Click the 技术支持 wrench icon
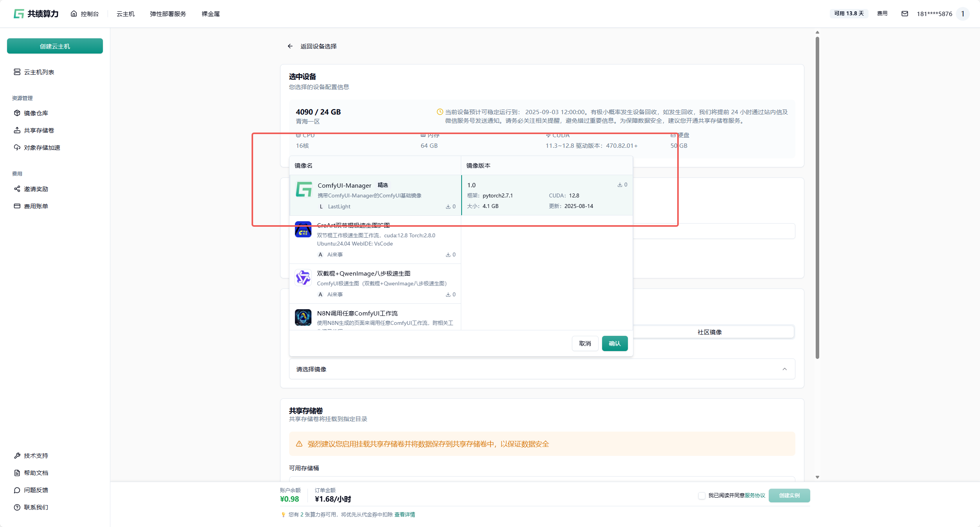Image resolution: width=980 pixels, height=527 pixels. [17, 455]
